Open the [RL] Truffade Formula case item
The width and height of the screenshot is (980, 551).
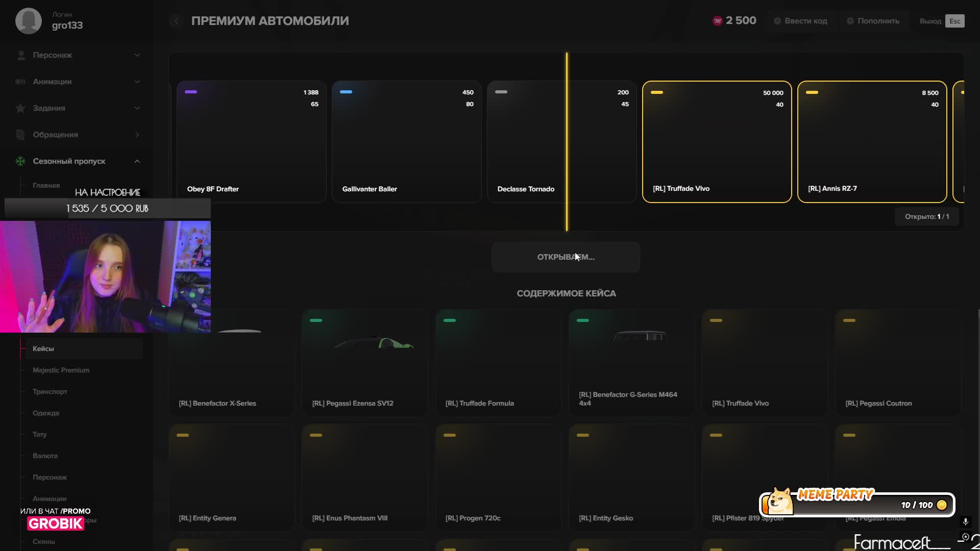[498, 363]
